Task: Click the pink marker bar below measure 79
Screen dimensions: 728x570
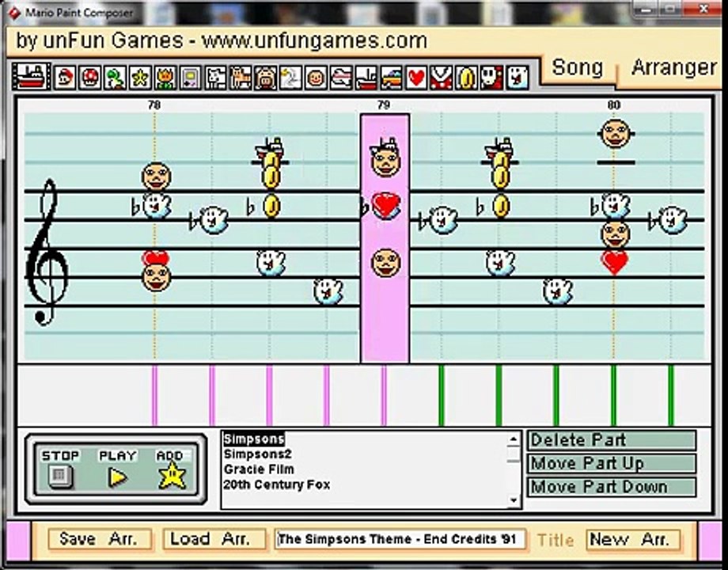Action: pyautogui.click(x=384, y=395)
